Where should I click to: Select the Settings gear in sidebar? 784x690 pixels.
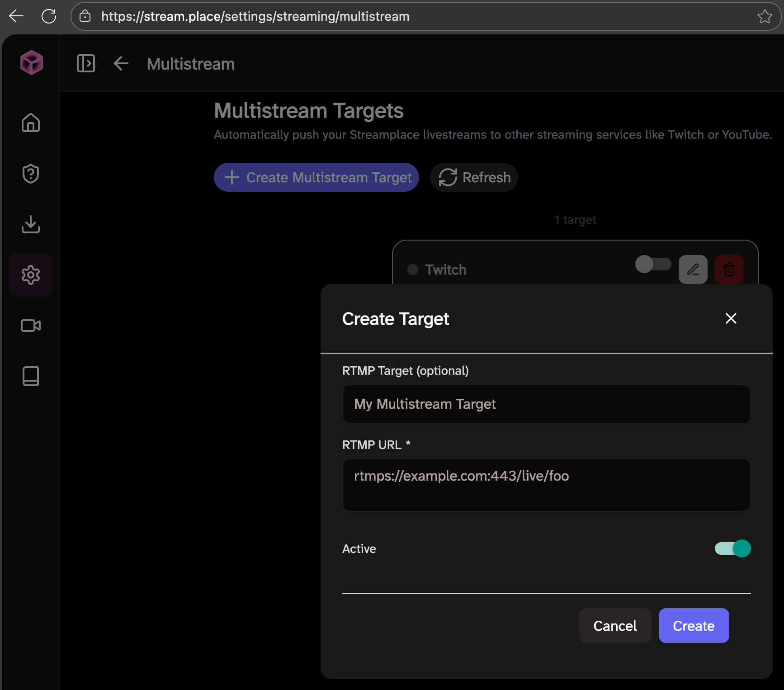click(31, 275)
